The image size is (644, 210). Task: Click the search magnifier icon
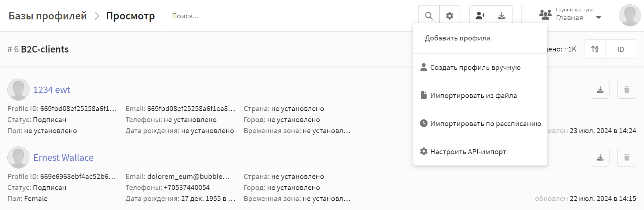[x=429, y=16]
